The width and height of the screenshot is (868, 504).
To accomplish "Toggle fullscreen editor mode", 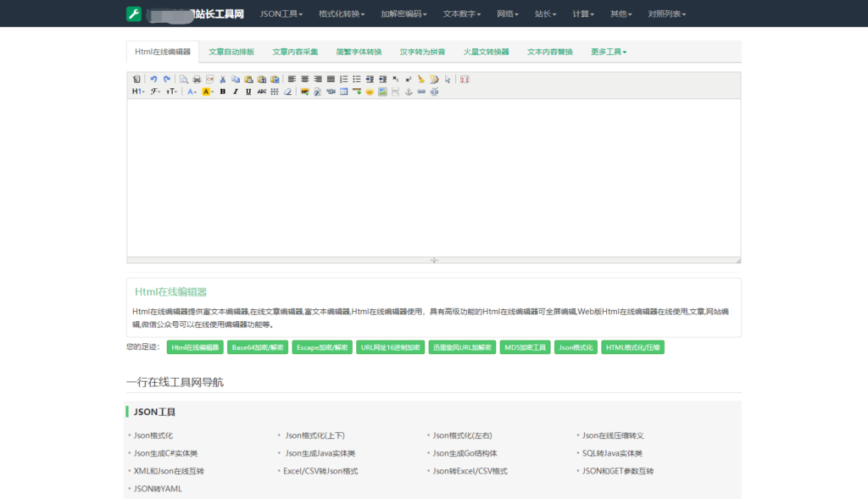I will click(x=464, y=79).
